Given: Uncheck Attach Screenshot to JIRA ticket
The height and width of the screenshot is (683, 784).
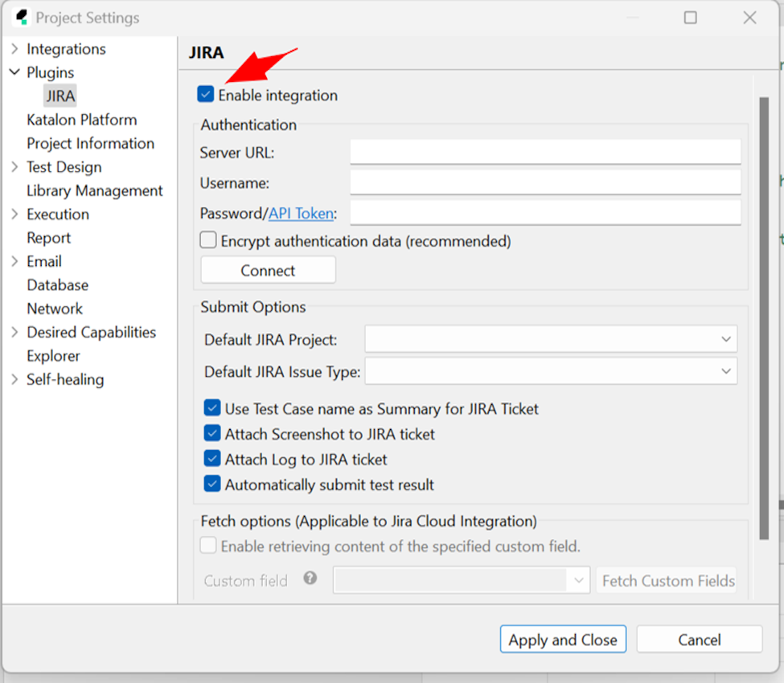Looking at the screenshot, I should (x=212, y=433).
